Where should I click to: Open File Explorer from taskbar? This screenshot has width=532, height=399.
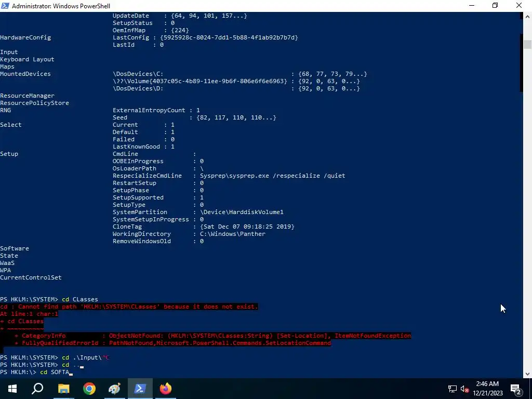pos(63,389)
